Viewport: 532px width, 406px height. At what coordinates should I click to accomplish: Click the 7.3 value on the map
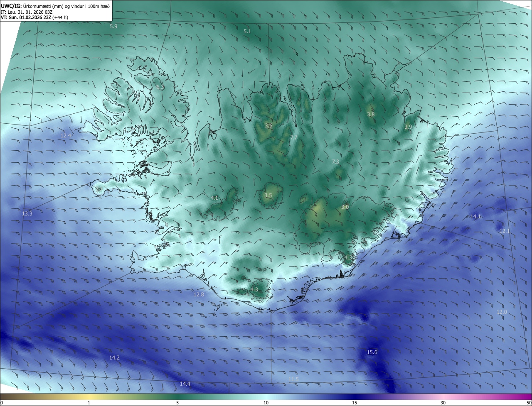click(335, 162)
